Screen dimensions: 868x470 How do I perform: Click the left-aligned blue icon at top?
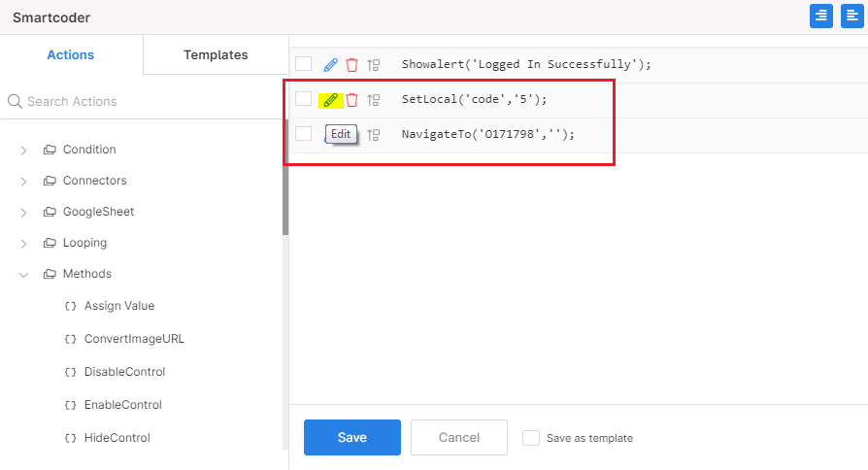click(x=851, y=16)
